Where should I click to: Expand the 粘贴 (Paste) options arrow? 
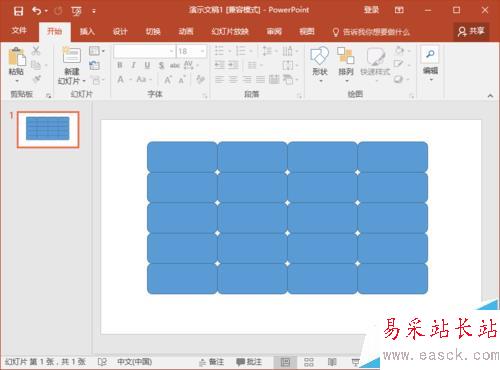(17, 81)
